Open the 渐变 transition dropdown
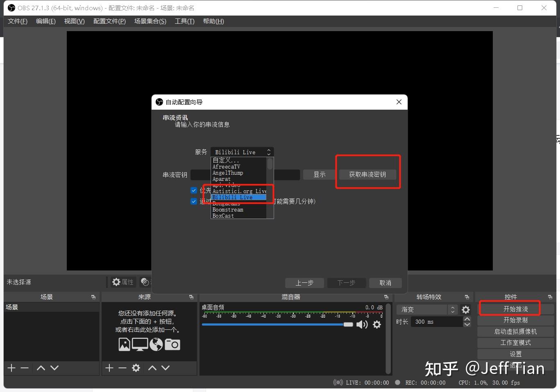The image size is (560, 392). tap(427, 310)
